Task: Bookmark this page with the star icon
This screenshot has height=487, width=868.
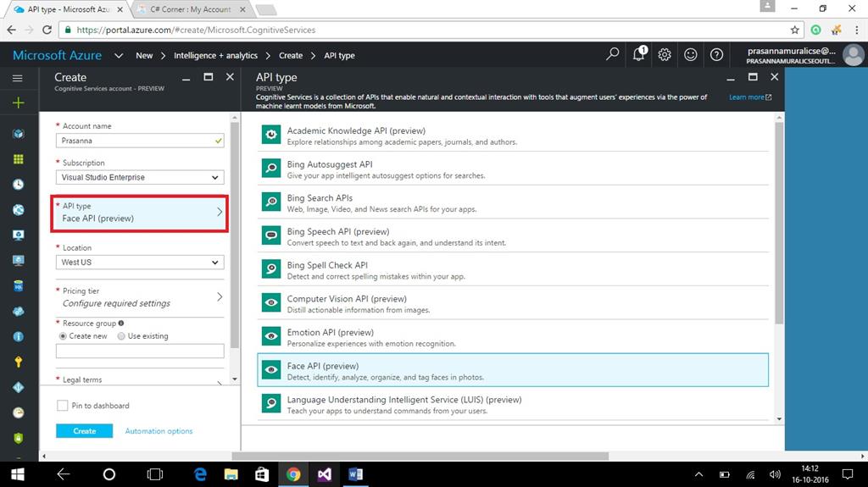Action: tap(795, 30)
